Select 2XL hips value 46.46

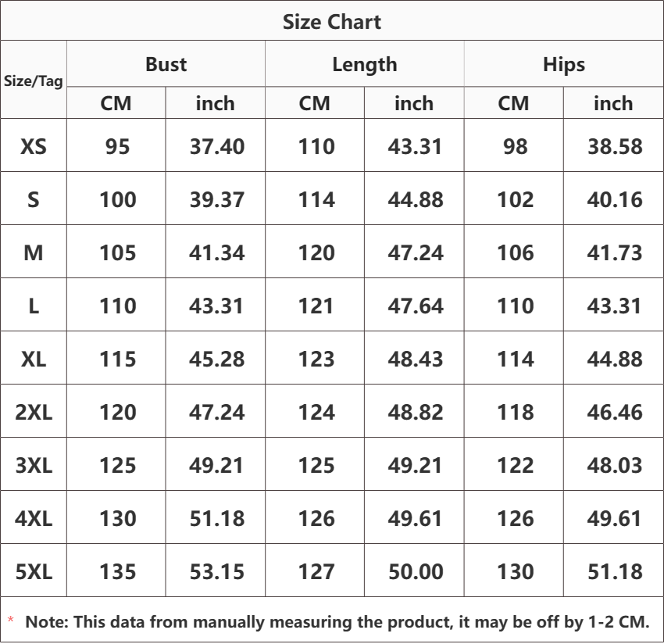[615, 412]
